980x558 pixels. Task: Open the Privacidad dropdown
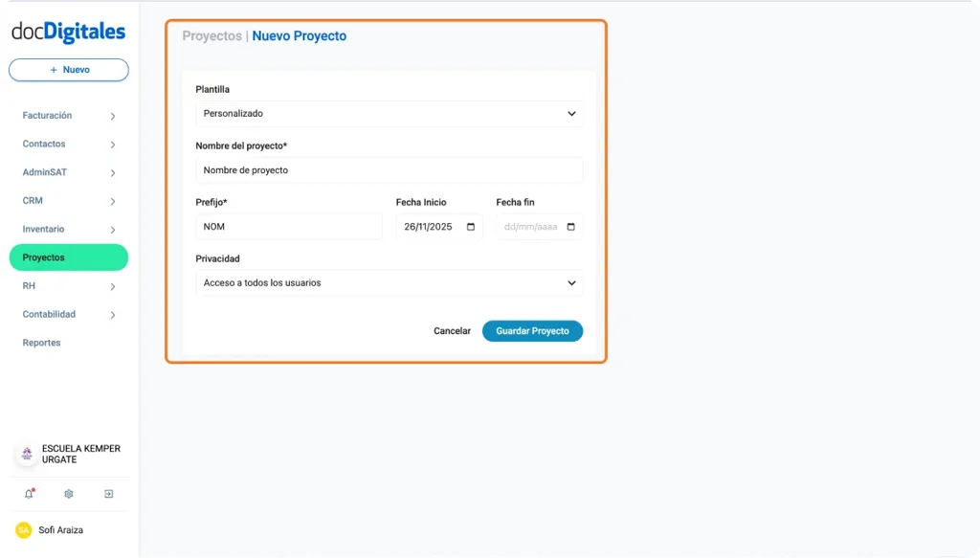coord(389,282)
